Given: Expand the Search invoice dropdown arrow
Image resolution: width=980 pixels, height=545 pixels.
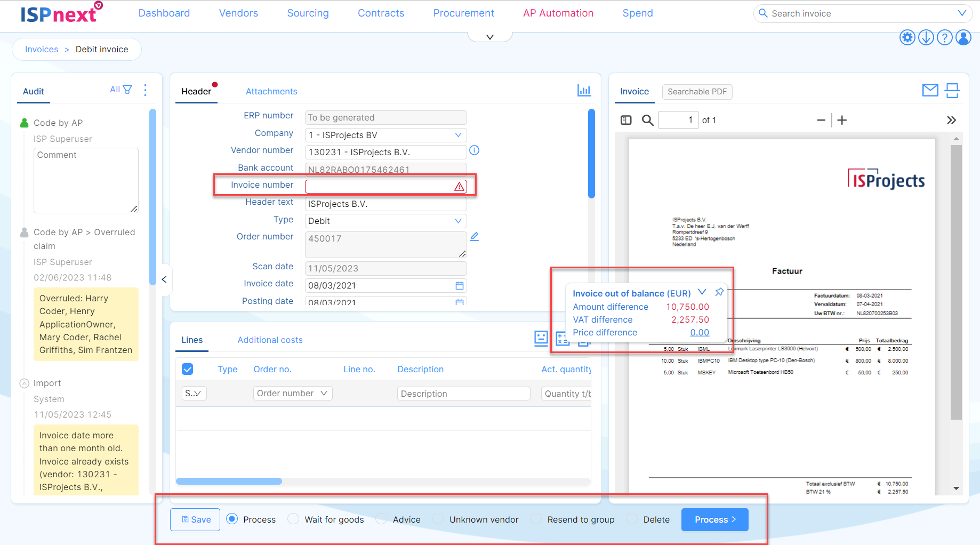Looking at the screenshot, I should [962, 13].
